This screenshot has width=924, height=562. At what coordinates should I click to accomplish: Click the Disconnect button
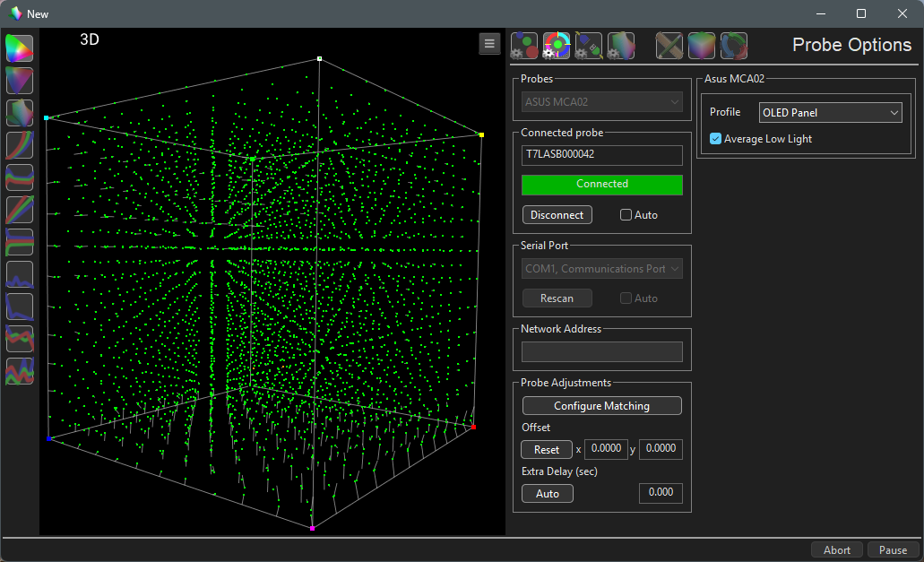[x=557, y=215]
